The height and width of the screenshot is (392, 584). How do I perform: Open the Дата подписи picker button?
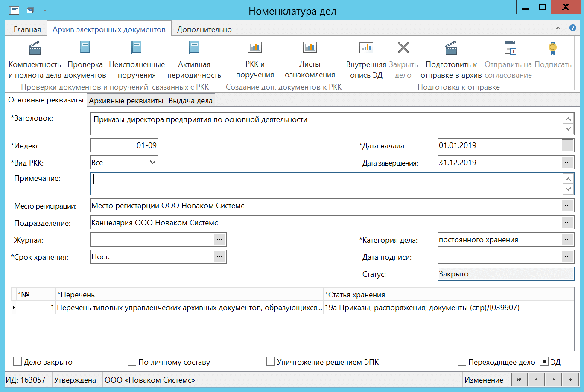pos(567,257)
